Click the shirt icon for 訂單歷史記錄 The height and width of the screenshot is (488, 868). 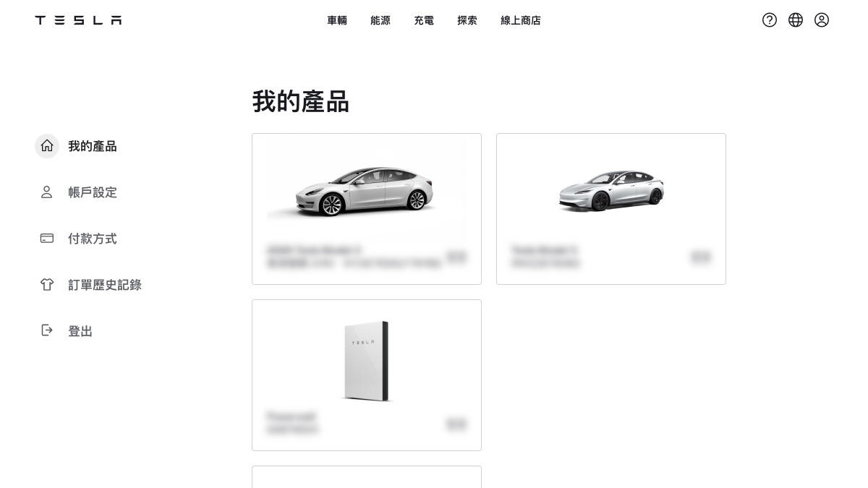tap(47, 285)
